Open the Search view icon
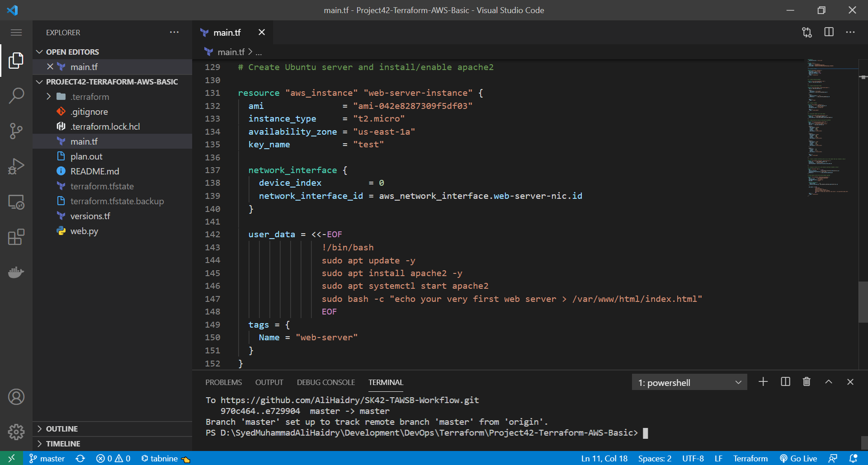Viewport: 868px width, 465px height. point(16,95)
